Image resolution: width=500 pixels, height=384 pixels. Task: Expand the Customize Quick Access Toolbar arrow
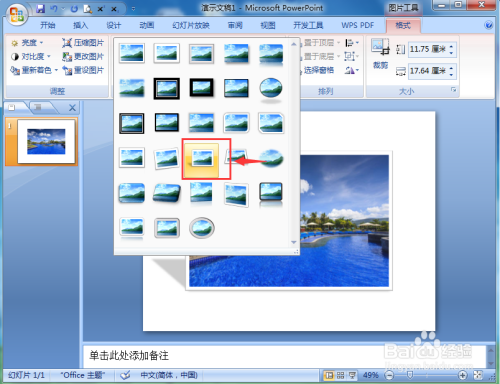pos(133,9)
